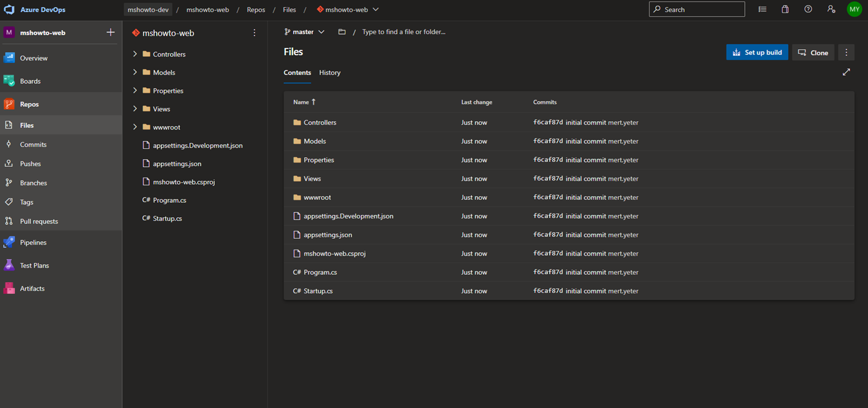This screenshot has width=868, height=408.
Task: Click the Boards icon in sidebar
Action: click(9, 81)
